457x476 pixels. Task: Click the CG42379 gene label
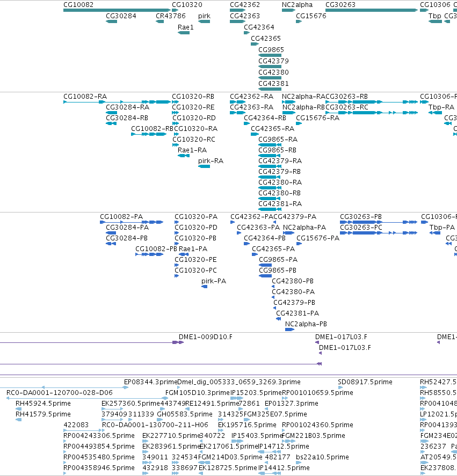pos(273,61)
